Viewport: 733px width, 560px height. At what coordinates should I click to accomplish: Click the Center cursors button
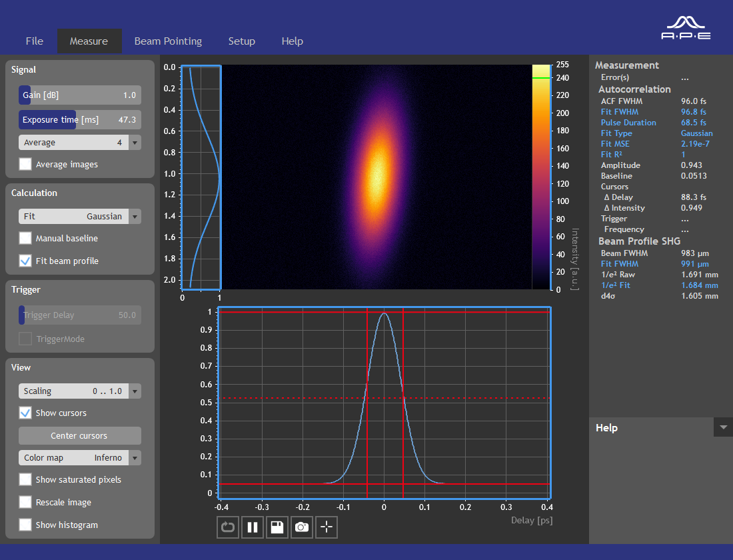(x=79, y=435)
